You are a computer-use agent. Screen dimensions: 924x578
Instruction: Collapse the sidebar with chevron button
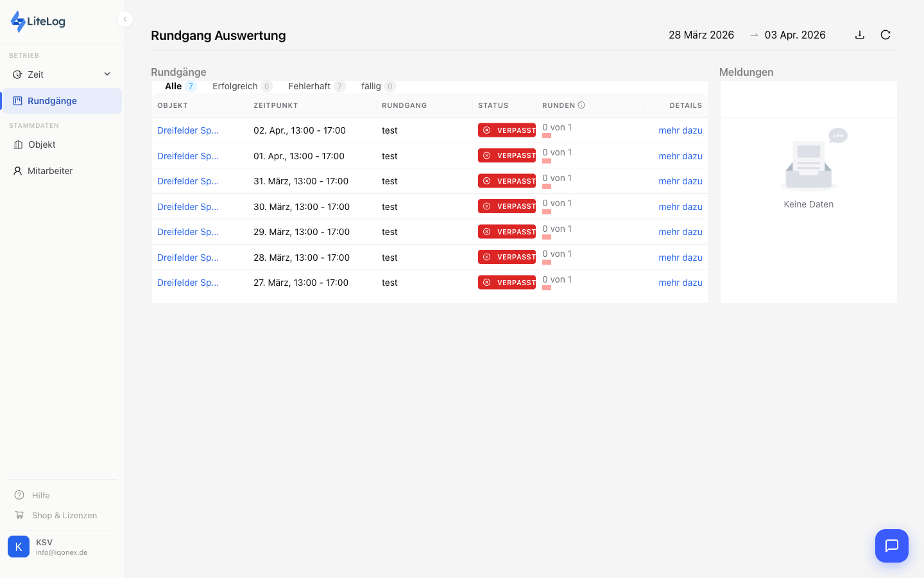coord(125,19)
